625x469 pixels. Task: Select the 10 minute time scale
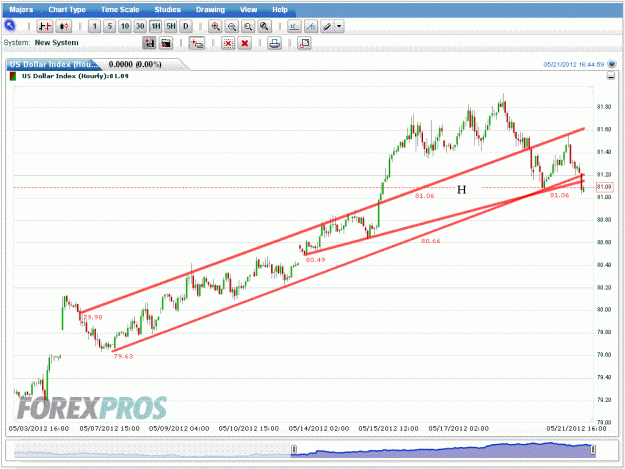[125, 27]
